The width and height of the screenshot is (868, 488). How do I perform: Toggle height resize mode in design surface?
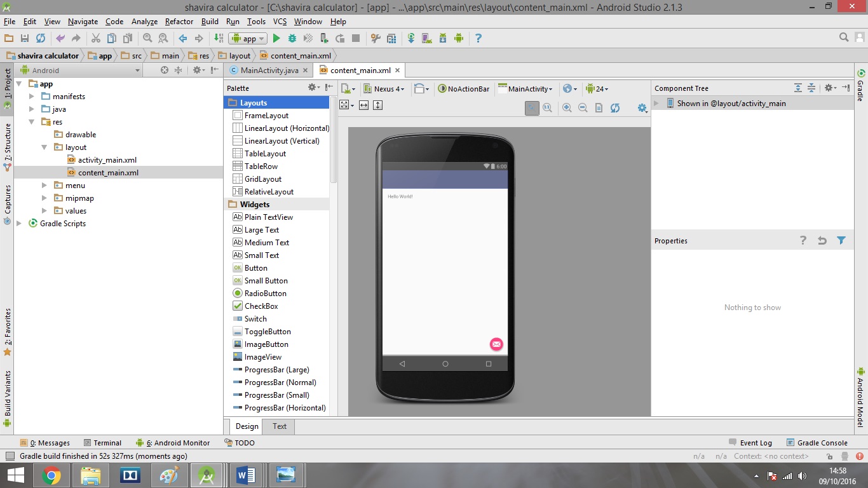point(377,105)
